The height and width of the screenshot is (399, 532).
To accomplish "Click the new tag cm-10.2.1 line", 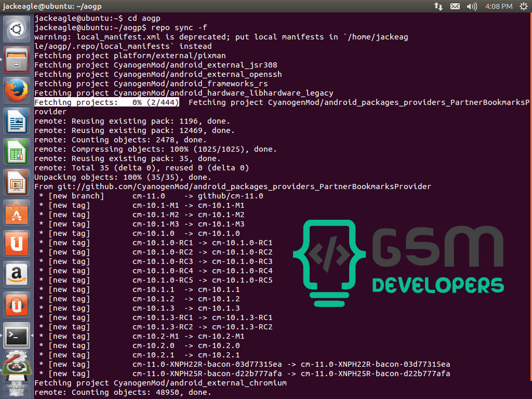I will (139, 355).
